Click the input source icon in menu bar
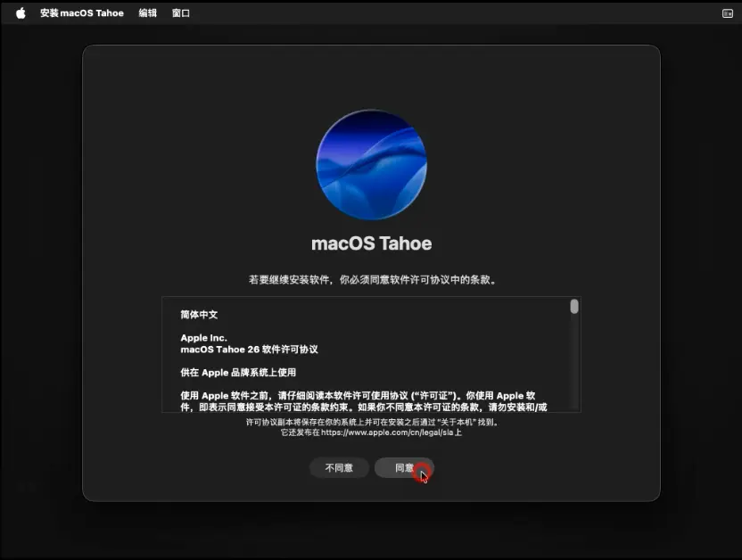Screen dimensions: 742x560 [x=727, y=13]
